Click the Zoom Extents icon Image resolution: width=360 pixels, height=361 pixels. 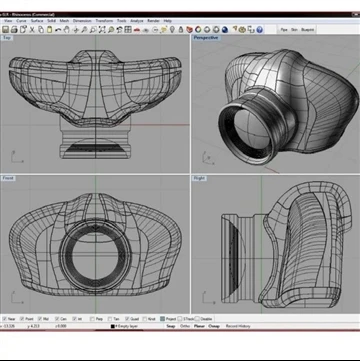102,29
